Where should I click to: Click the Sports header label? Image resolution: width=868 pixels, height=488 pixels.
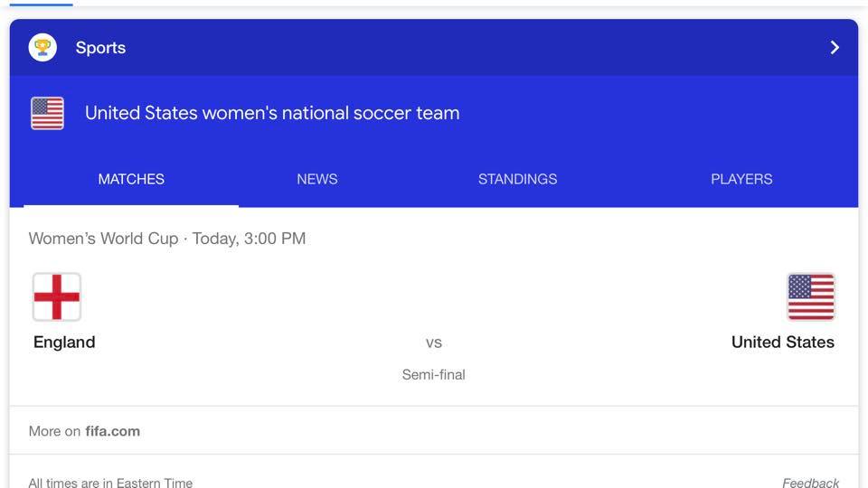pos(100,48)
